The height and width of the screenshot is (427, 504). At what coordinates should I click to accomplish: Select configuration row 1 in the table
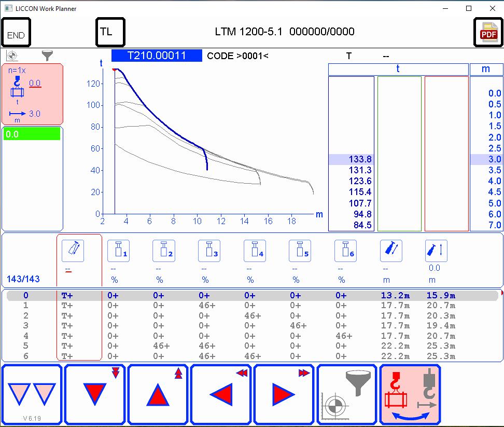(x=253, y=305)
